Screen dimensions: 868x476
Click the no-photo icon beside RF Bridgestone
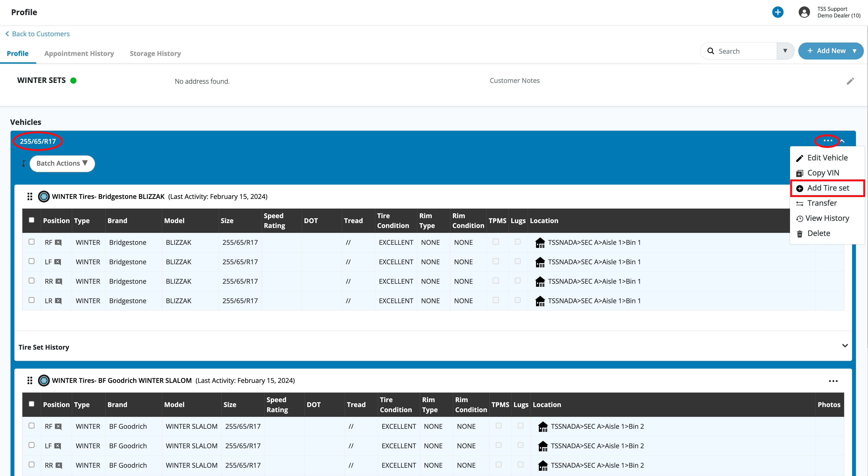pos(58,243)
